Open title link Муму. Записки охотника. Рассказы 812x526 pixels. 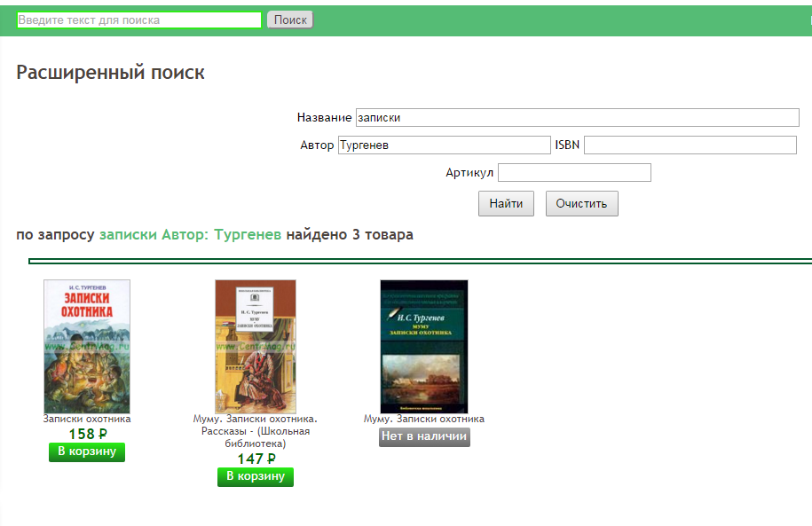click(x=256, y=430)
